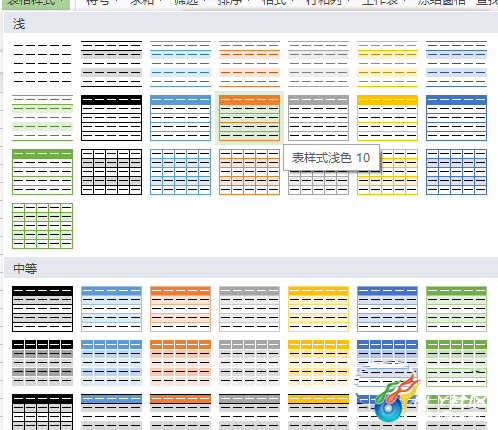The height and width of the screenshot is (430, 498).
Task: Pick the orange full-grid light table style
Action: click(249, 172)
